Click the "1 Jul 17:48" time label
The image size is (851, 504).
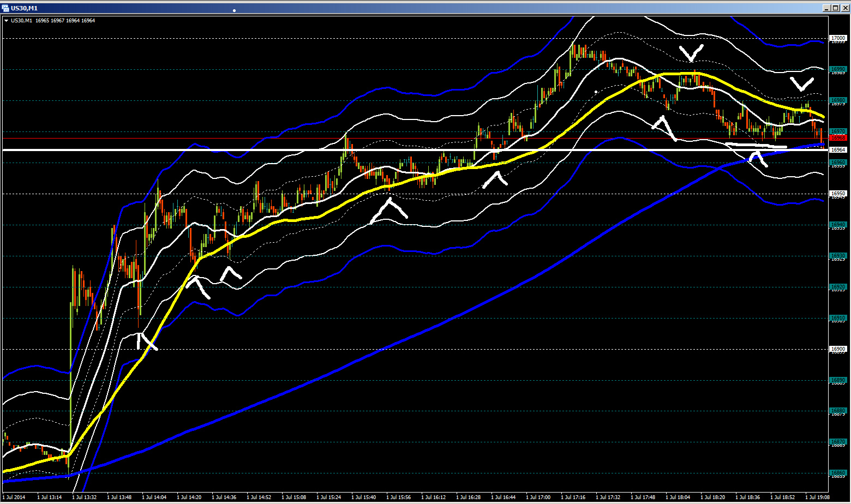[x=643, y=497]
